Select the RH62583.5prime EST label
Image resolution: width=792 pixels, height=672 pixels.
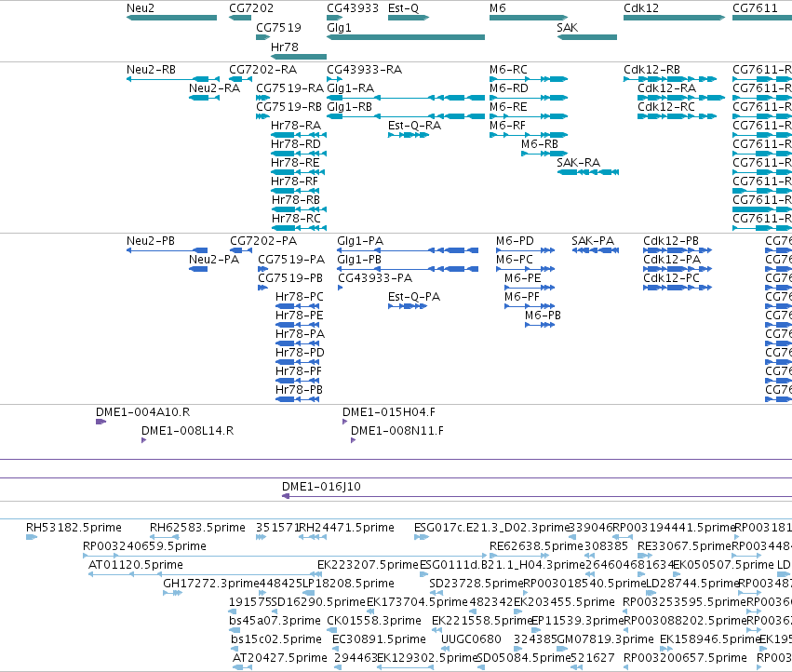coord(197,528)
